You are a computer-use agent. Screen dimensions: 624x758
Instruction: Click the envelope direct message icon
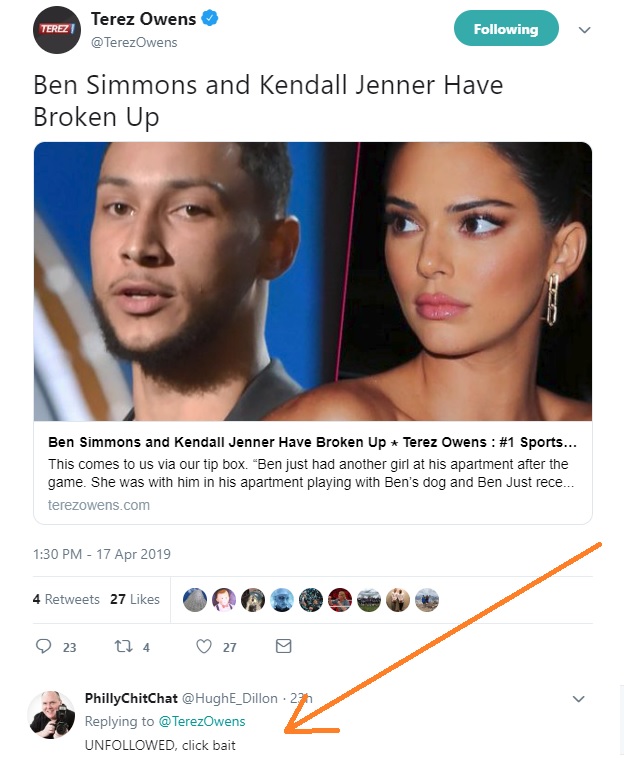[x=283, y=647]
